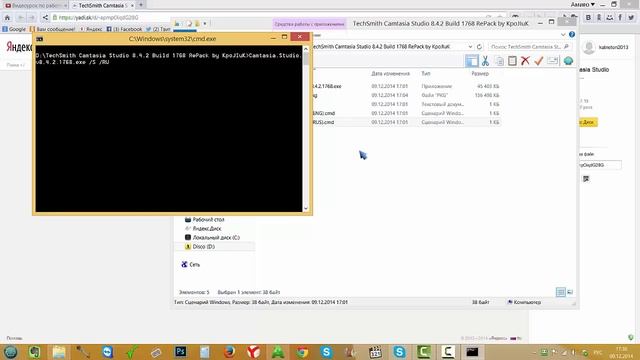640x360 pixels.
Task: Select the 4.2.1768.exe file row
Action: point(406,86)
